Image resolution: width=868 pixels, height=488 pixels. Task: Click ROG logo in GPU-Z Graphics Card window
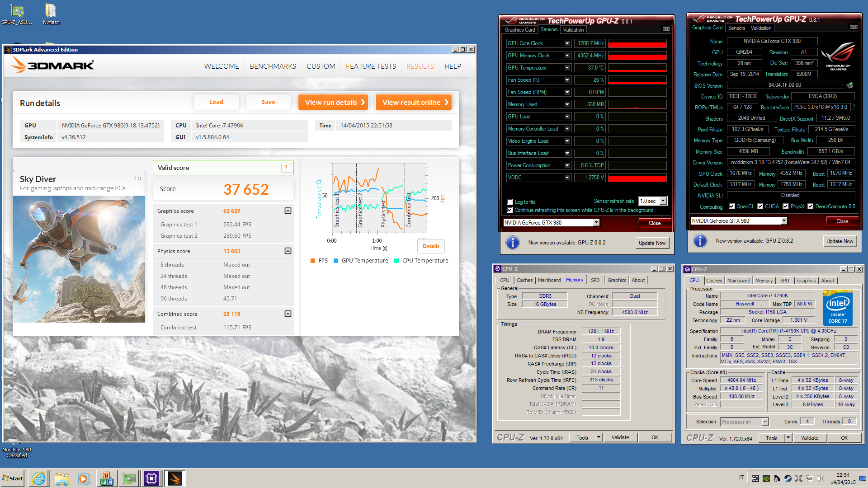pyautogui.click(x=838, y=56)
